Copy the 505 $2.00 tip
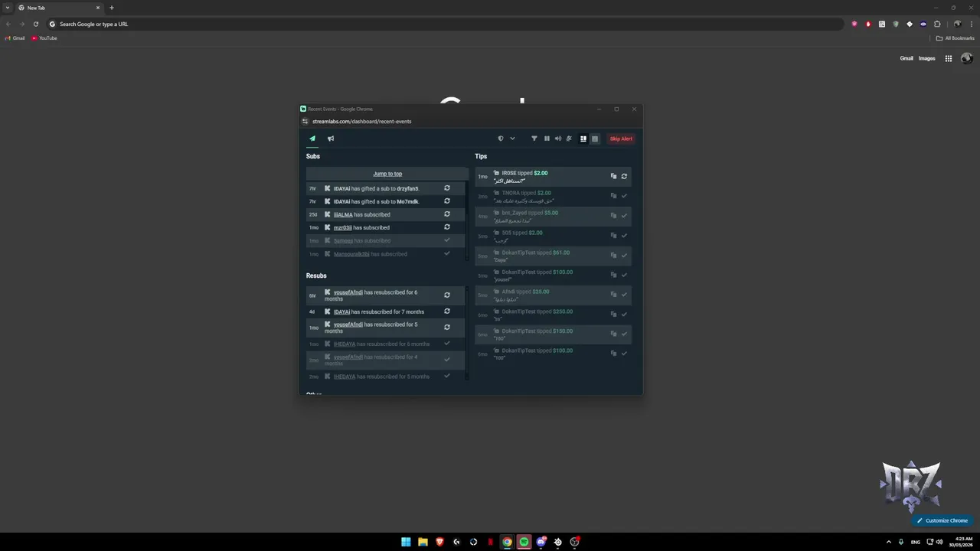This screenshot has width=980, height=551. click(x=613, y=236)
